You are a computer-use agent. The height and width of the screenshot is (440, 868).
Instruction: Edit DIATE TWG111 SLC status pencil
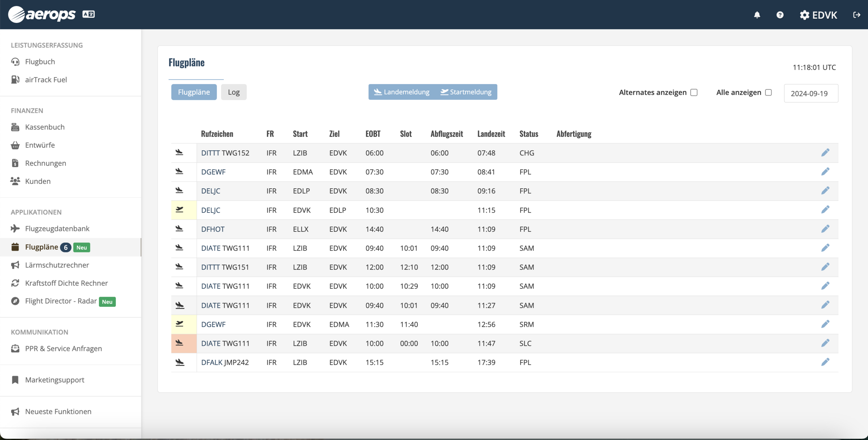[x=825, y=343]
